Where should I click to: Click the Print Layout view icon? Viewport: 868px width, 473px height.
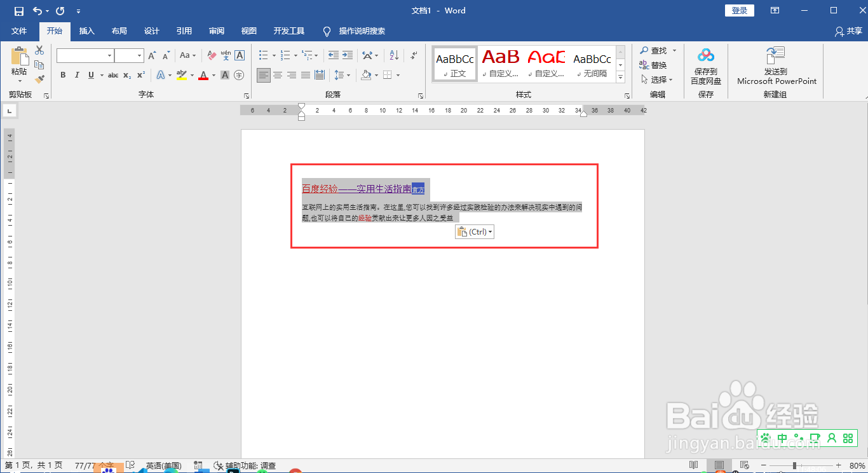point(719,465)
